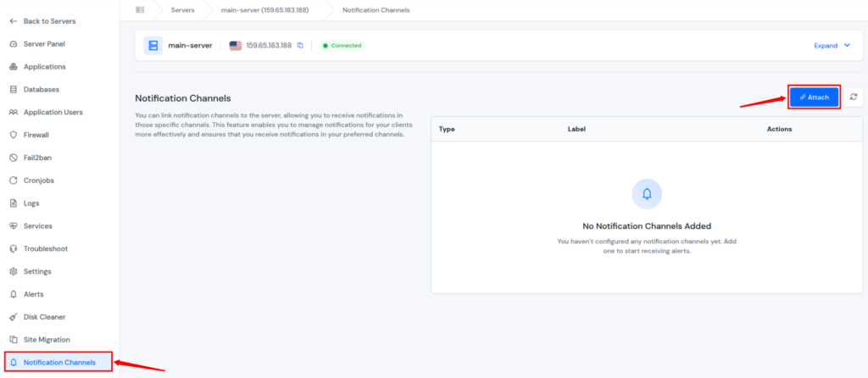Open Fail2ban in the sidebar
Screen dimensions: 868x378
click(36, 158)
